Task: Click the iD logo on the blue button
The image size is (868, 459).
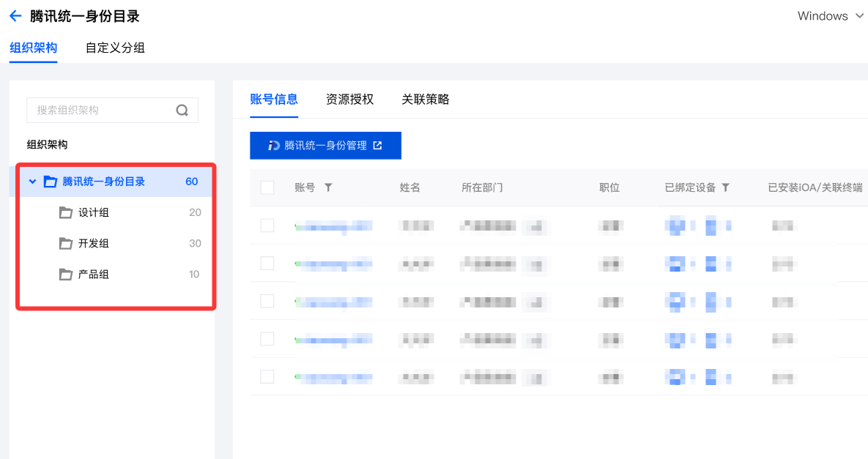Action: point(274,146)
